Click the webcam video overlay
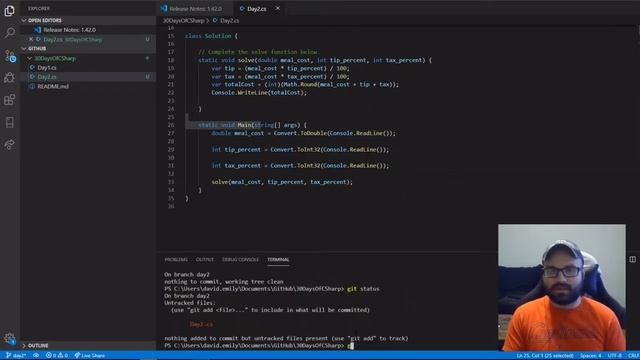The height and width of the screenshot is (360, 640). tap(561, 287)
